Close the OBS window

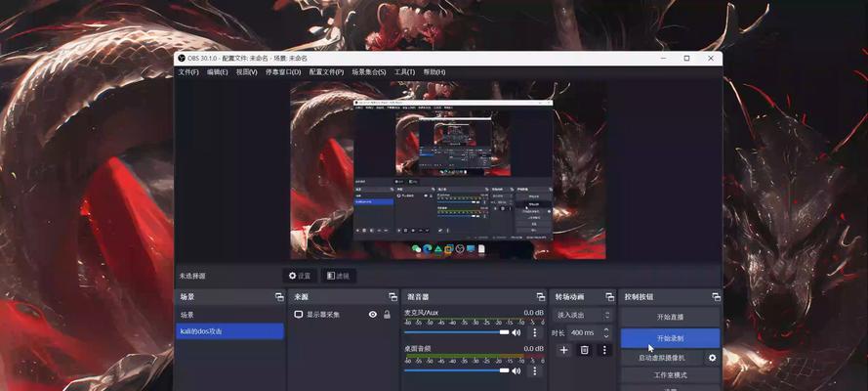pos(711,58)
